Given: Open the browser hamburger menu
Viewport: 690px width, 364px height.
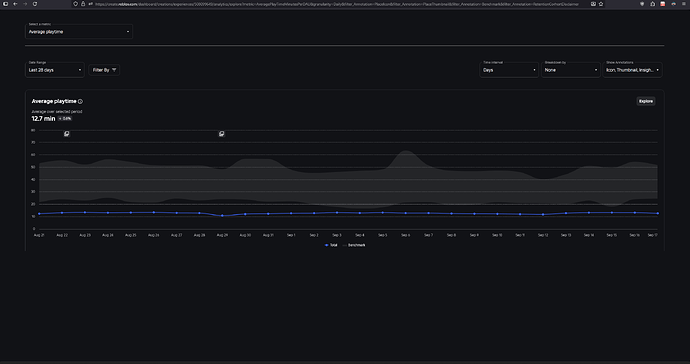Looking at the screenshot, I should point(684,4).
